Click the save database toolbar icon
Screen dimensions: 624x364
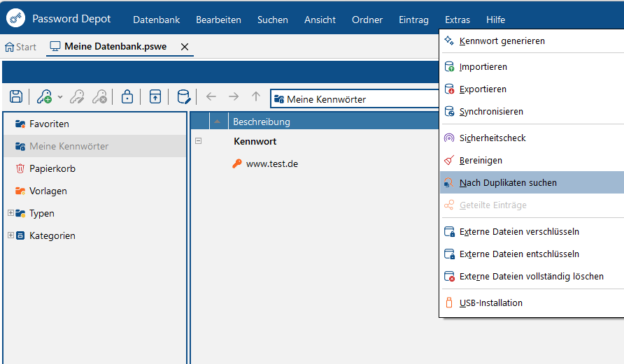[16, 96]
